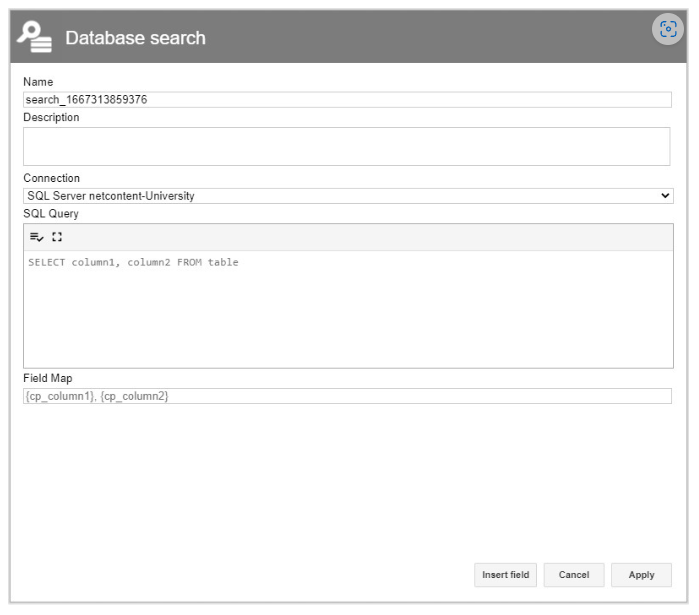The width and height of the screenshot is (699, 615).
Task: Place cursor in the SQL Query editor
Action: (348, 309)
